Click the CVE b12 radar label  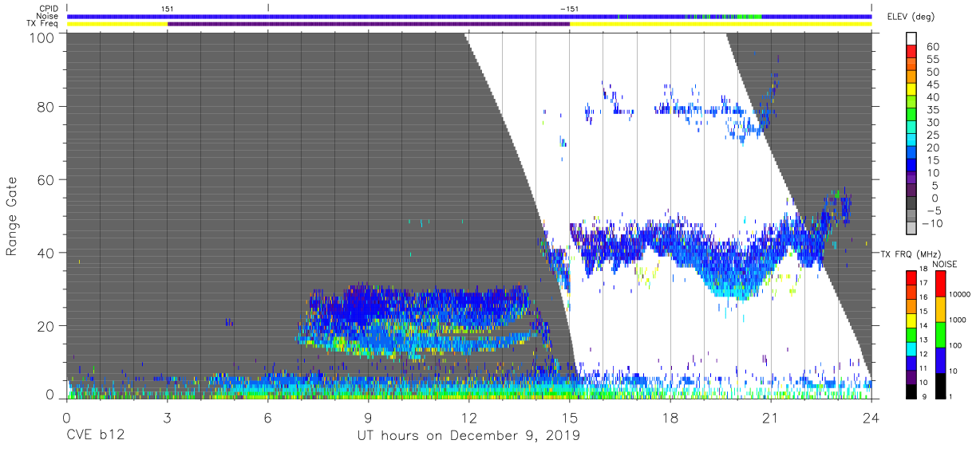pos(96,435)
